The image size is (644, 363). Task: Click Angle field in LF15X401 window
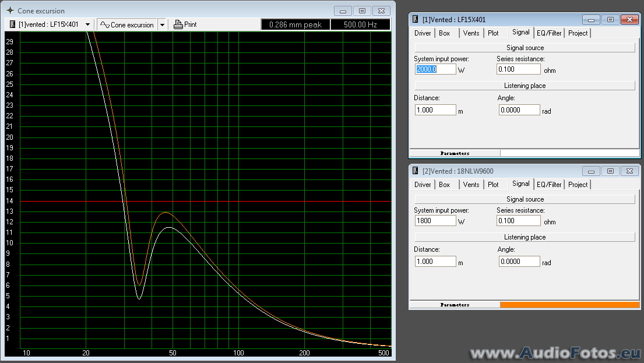tap(519, 110)
